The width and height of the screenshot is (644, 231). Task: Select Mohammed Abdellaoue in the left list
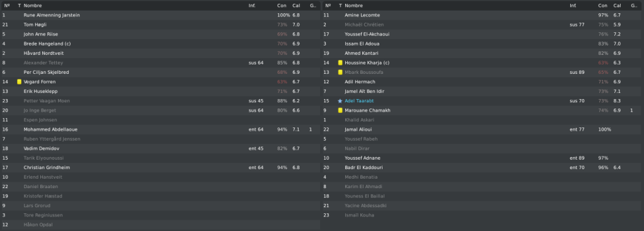pyautogui.click(x=50, y=129)
